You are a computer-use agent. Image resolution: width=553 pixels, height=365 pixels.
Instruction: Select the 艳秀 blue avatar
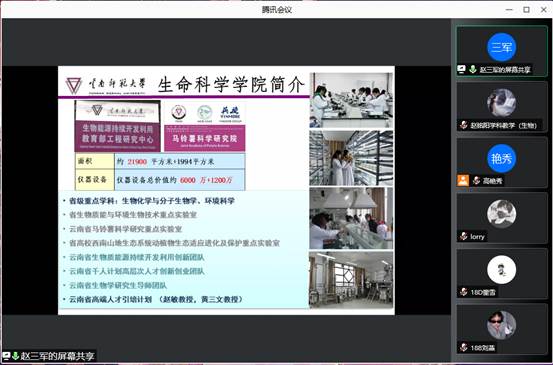[501, 158]
